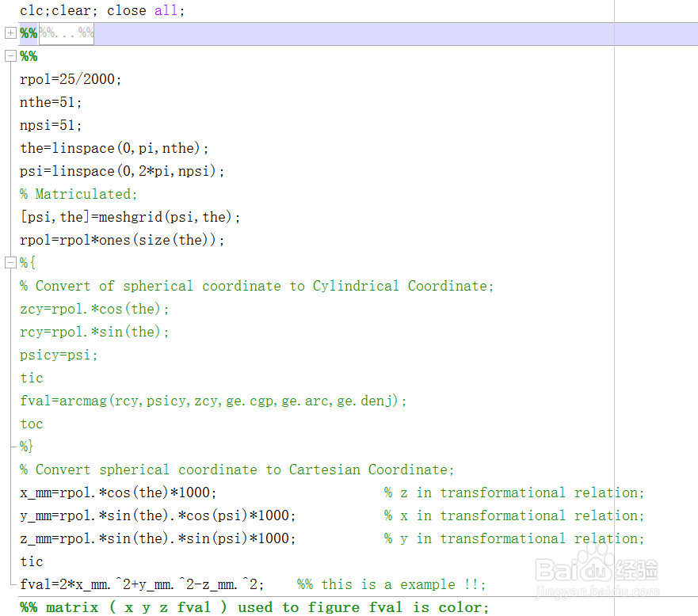The width and height of the screenshot is (698, 616).
Task: Click the line 'rpol=rpol*ones(size(the));'
Action: pos(122,240)
